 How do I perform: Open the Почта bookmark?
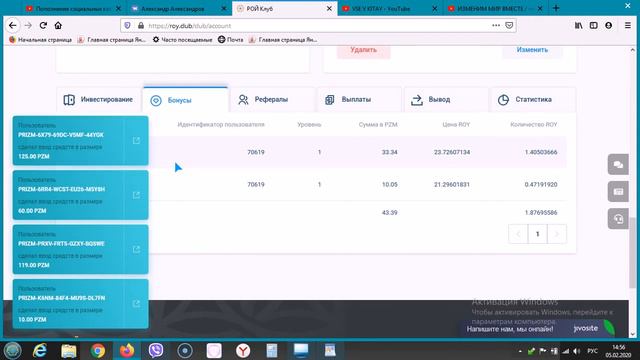(x=231, y=40)
